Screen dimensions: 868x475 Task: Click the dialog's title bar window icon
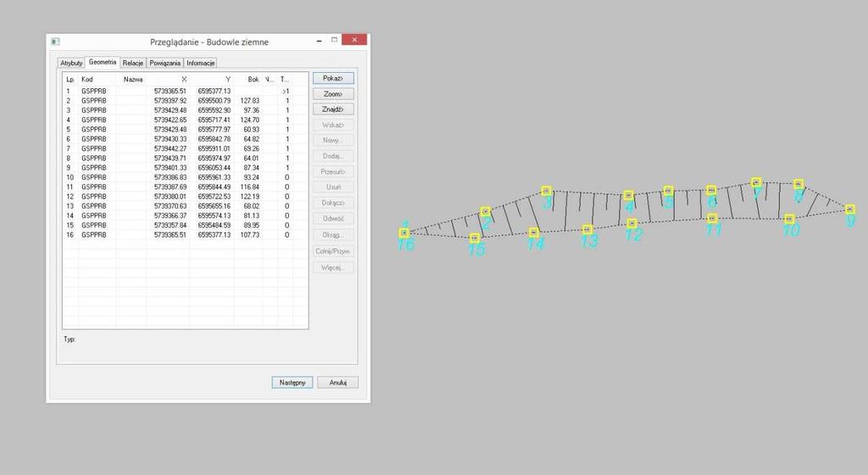click(x=55, y=42)
